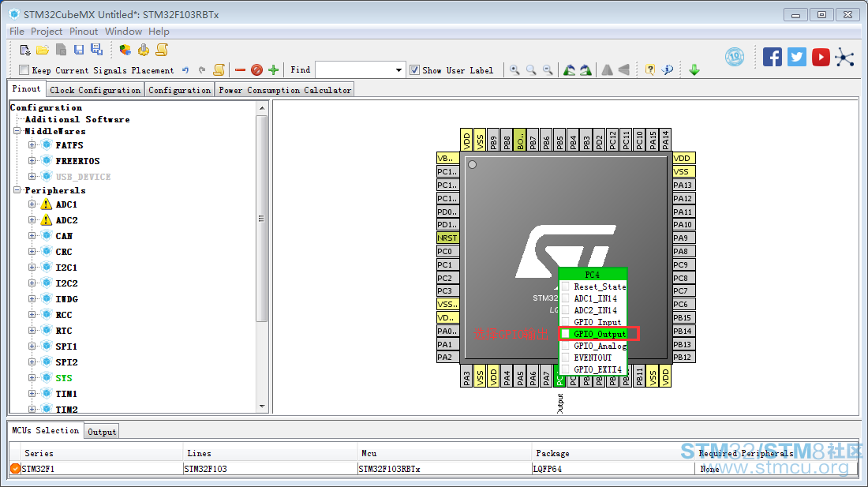Undo the last pinout action
868x487 pixels.
point(186,70)
